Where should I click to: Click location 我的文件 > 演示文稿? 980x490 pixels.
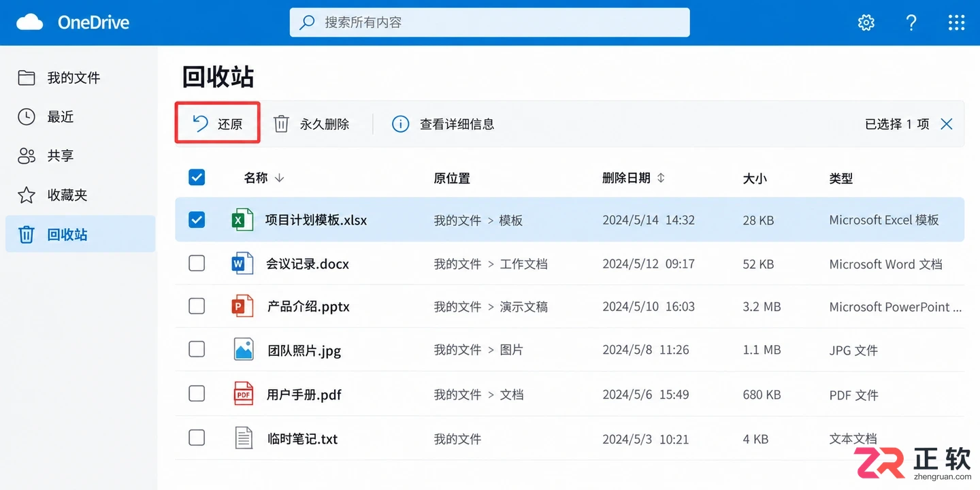point(491,307)
